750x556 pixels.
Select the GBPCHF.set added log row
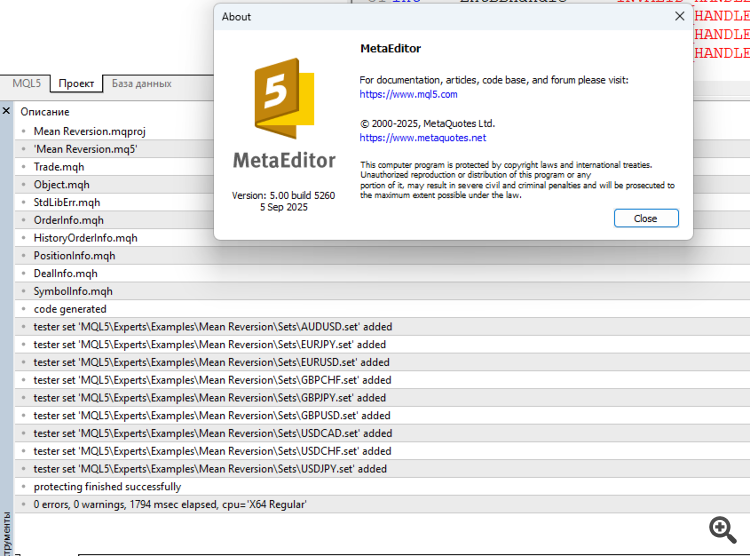382,380
